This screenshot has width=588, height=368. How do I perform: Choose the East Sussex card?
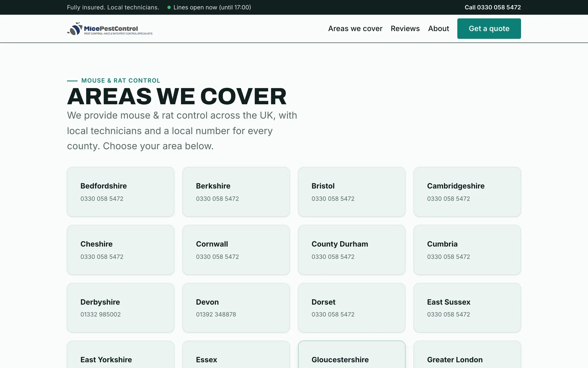tap(467, 307)
